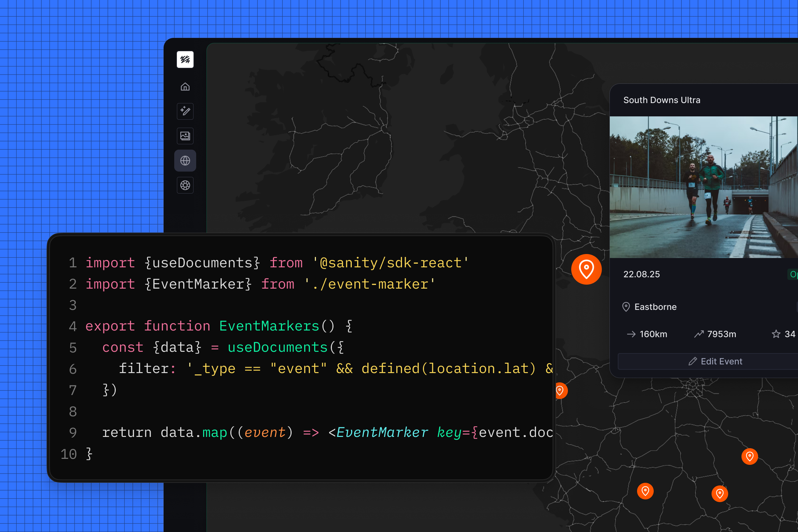Image resolution: width=798 pixels, height=532 pixels.
Task: Select the bottom-right marker of the lower pair
Action: 719,493
